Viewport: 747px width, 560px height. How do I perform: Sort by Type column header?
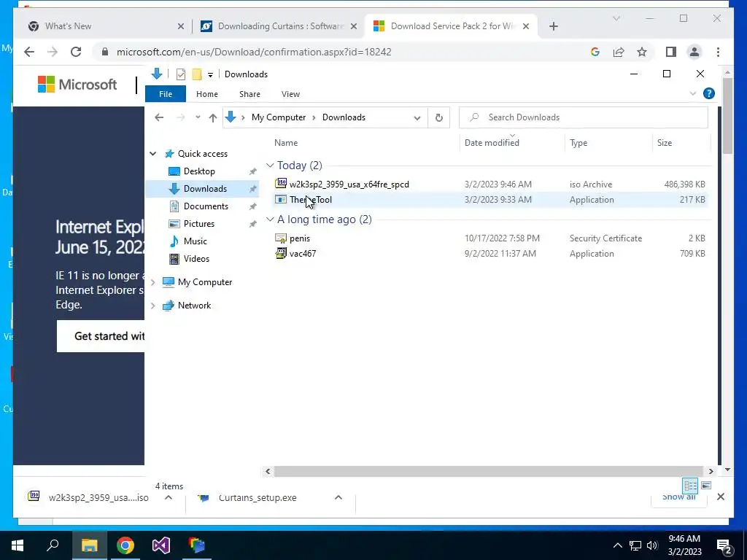coord(578,143)
